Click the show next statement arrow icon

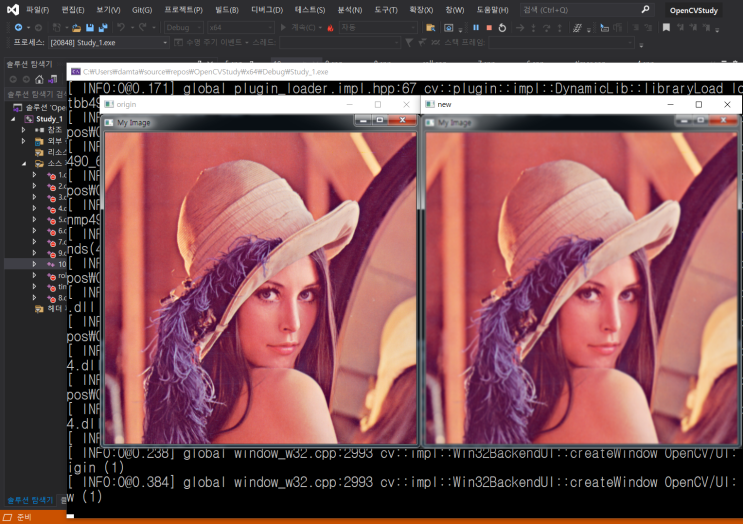tap(520, 28)
